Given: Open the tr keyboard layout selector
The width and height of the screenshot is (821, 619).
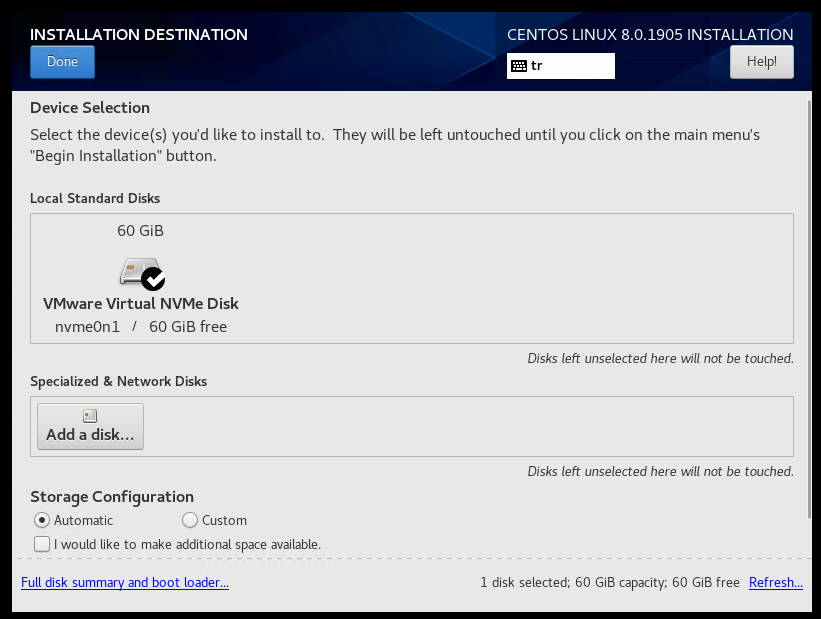Looking at the screenshot, I should click(x=560, y=66).
